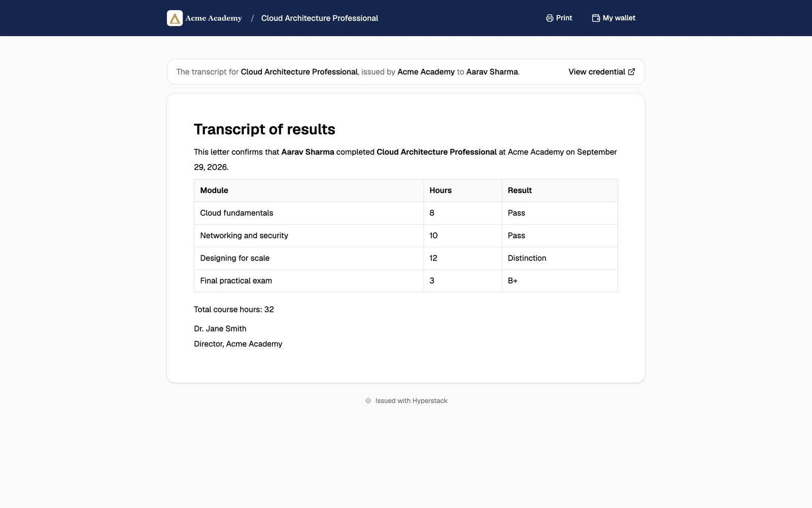
Task: Select the Result column header
Action: [560, 190]
